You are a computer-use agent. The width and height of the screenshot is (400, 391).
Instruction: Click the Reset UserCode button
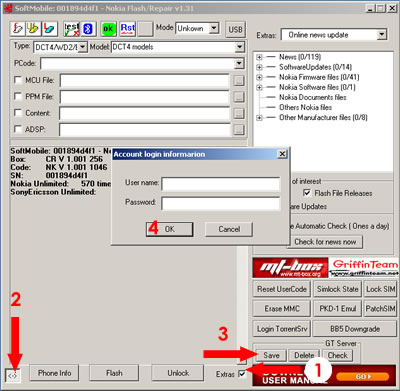(282, 289)
